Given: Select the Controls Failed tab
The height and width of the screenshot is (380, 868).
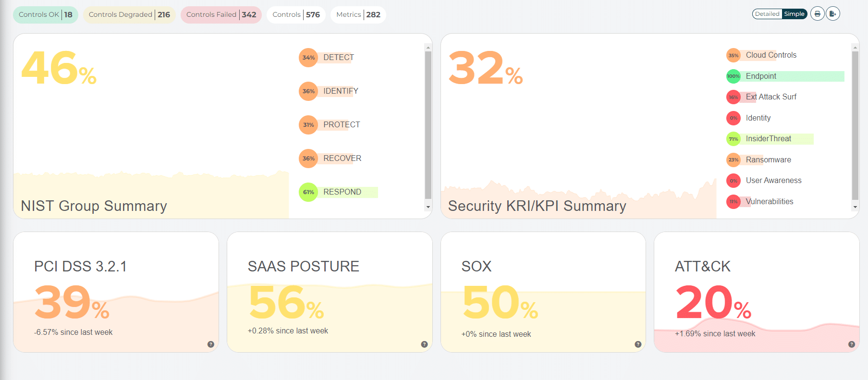Looking at the screenshot, I should pos(221,15).
